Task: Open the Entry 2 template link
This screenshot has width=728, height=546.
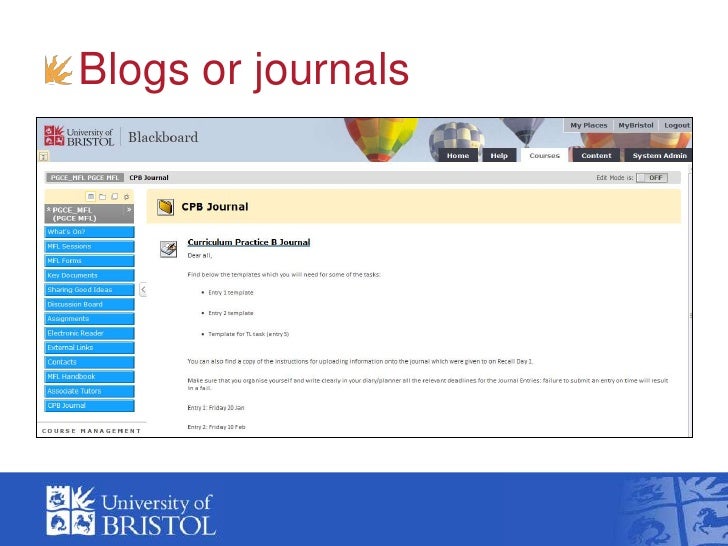Action: 231,313
